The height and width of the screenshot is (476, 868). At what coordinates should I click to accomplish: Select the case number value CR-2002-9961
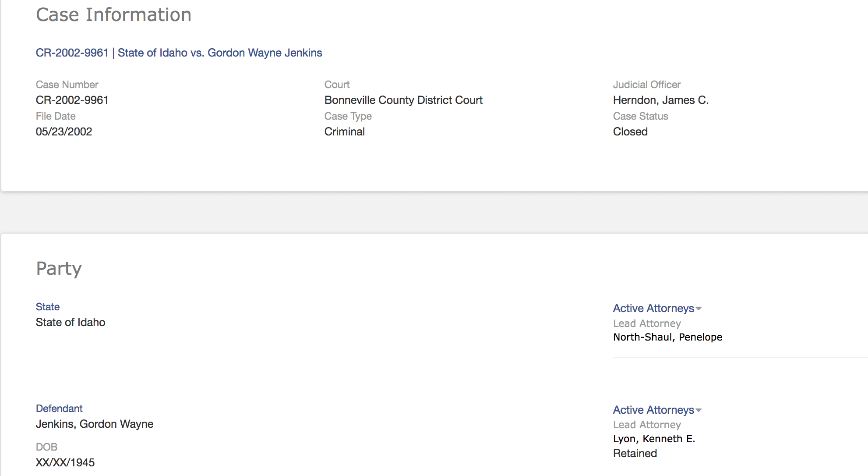[x=72, y=100]
